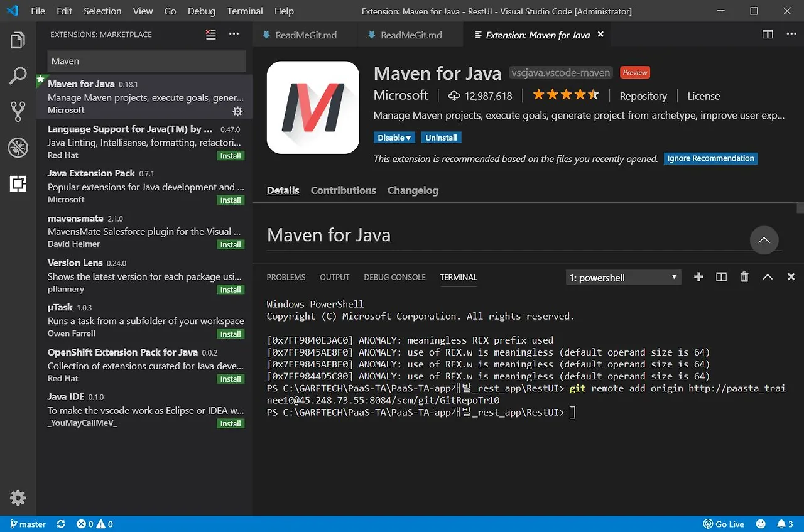Switch to the Debug Console tab
Image resolution: width=804 pixels, height=532 pixels.
click(394, 277)
